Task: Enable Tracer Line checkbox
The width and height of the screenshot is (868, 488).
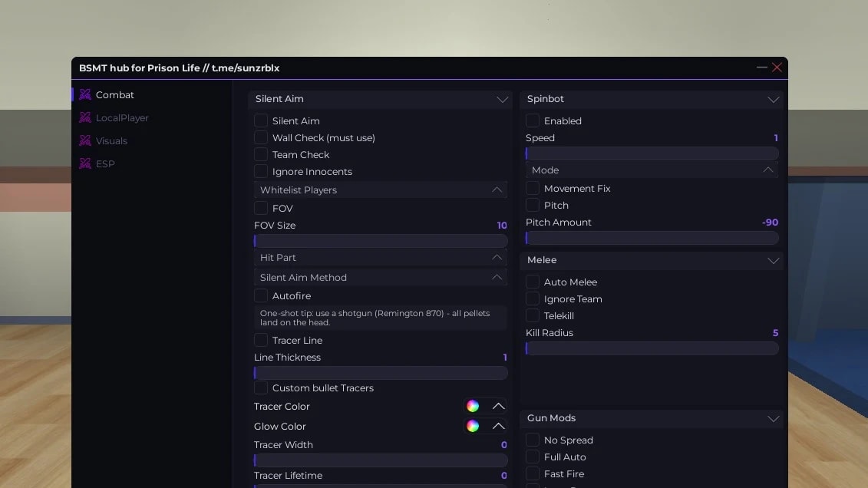Action: click(x=261, y=340)
